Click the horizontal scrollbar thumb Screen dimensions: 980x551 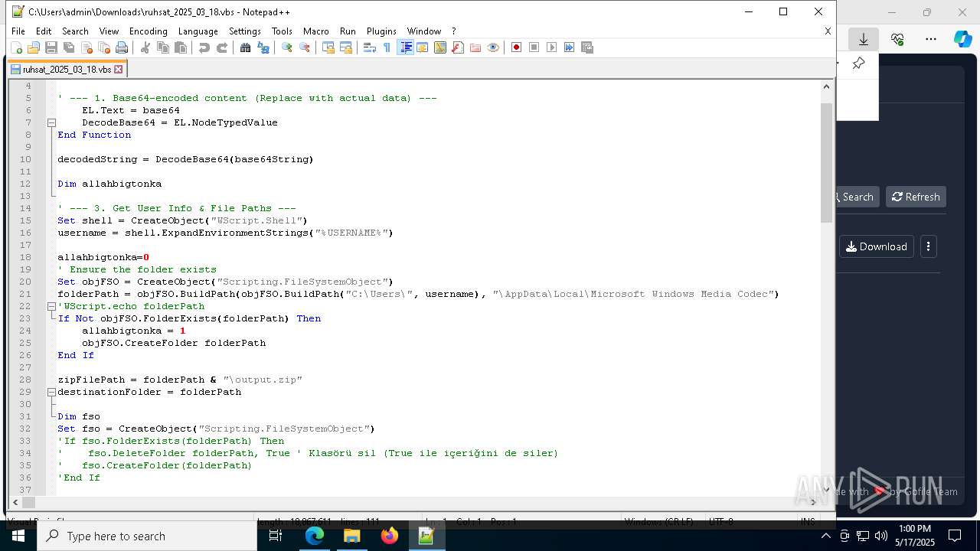(x=29, y=502)
